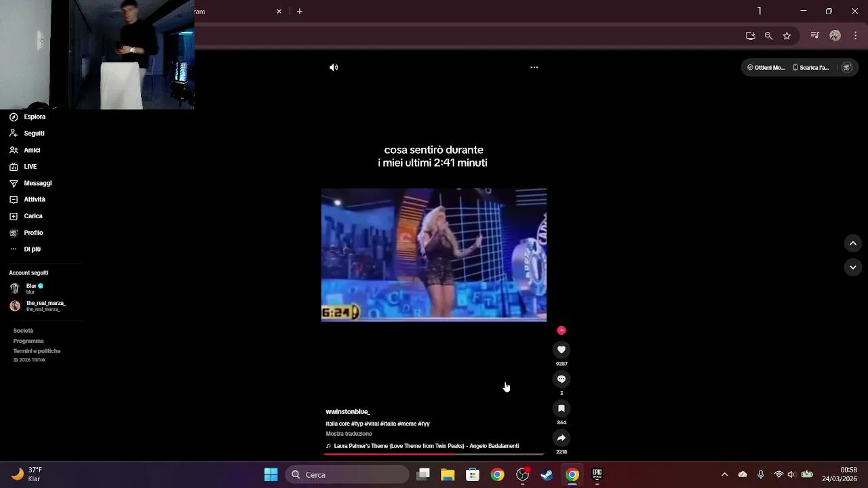Share the video with the arrow icon
Viewport: 868px width, 488px height.
point(561,438)
